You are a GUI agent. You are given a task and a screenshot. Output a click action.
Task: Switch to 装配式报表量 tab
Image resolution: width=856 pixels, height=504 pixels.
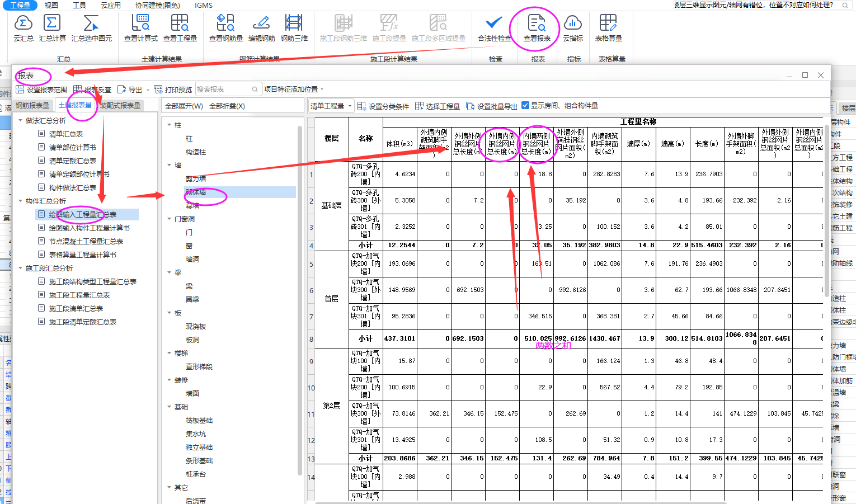pyautogui.click(x=120, y=105)
